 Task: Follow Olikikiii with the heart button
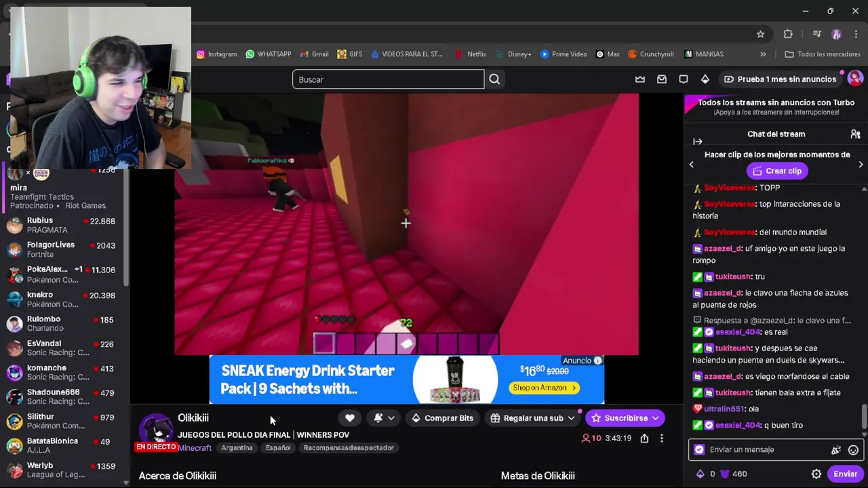coord(350,418)
